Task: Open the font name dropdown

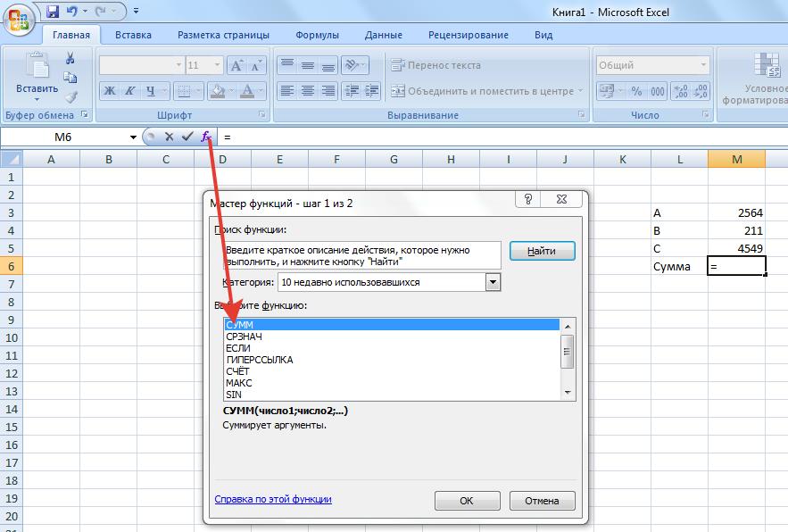Action: (x=178, y=65)
